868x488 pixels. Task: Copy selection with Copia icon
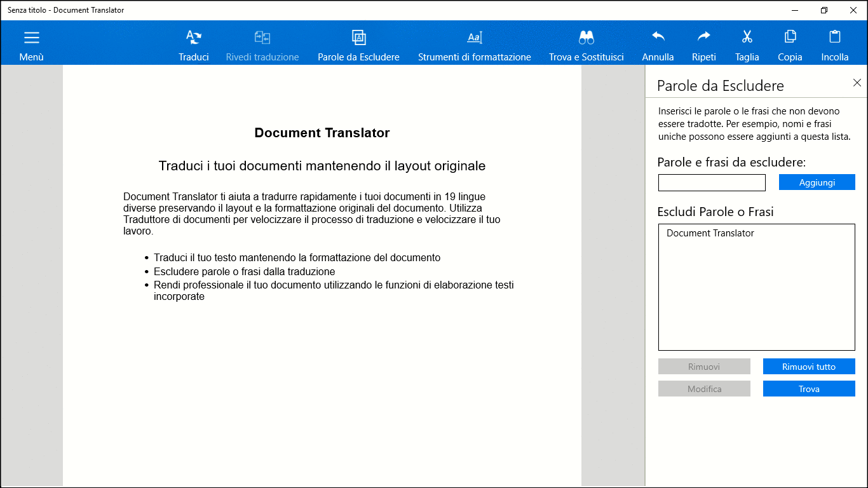(x=790, y=38)
